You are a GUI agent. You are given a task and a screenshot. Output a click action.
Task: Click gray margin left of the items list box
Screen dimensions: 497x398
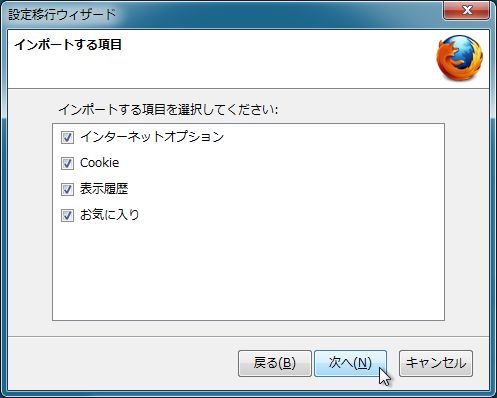[30, 222]
